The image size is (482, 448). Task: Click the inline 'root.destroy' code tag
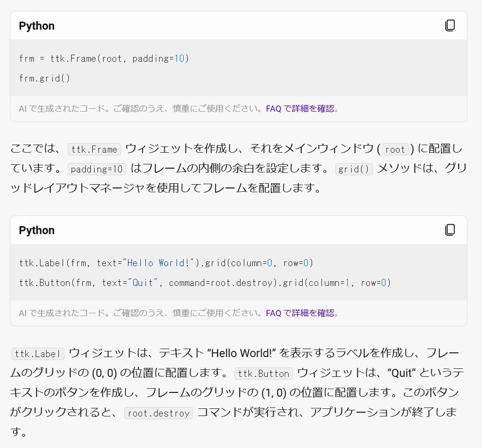(x=159, y=413)
